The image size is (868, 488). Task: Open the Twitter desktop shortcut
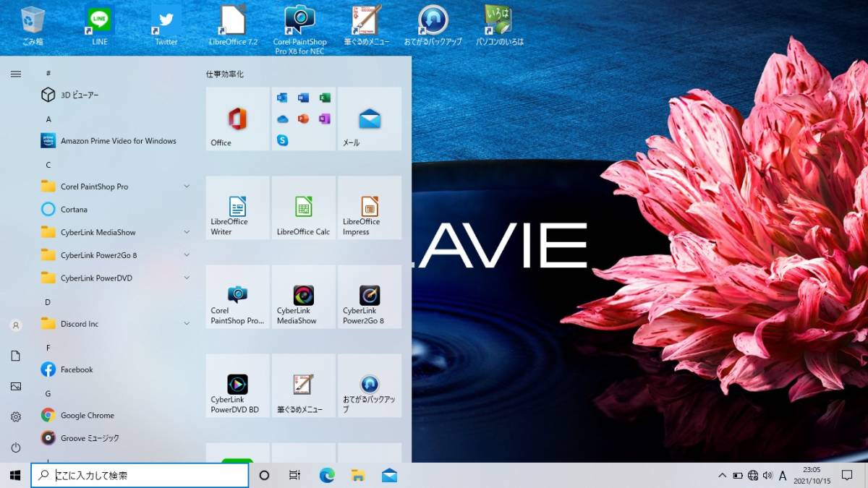(166, 26)
